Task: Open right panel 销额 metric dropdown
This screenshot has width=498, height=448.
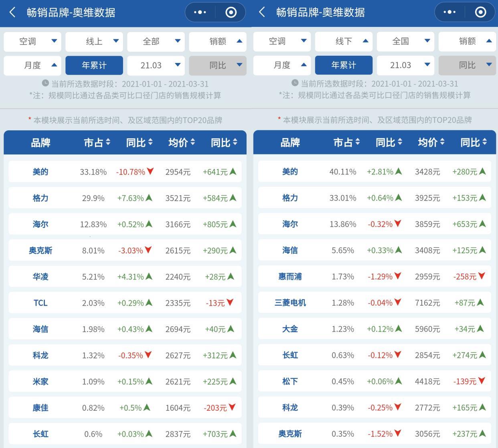Action: click(x=467, y=41)
